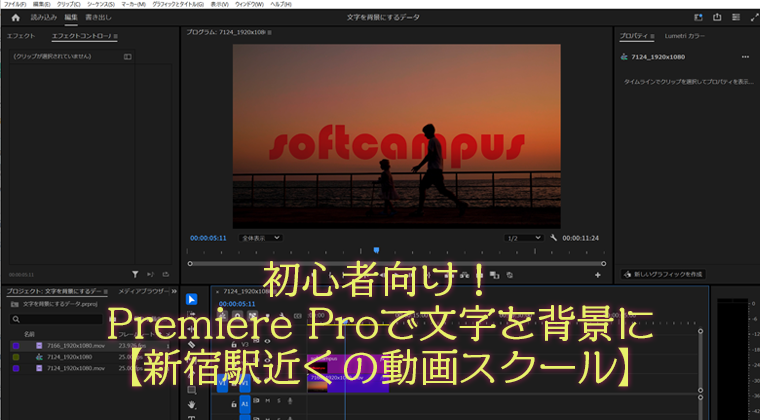Screen dimensions: 760x420
Task: Click the program monitor playhead marker
Action: 376,250
